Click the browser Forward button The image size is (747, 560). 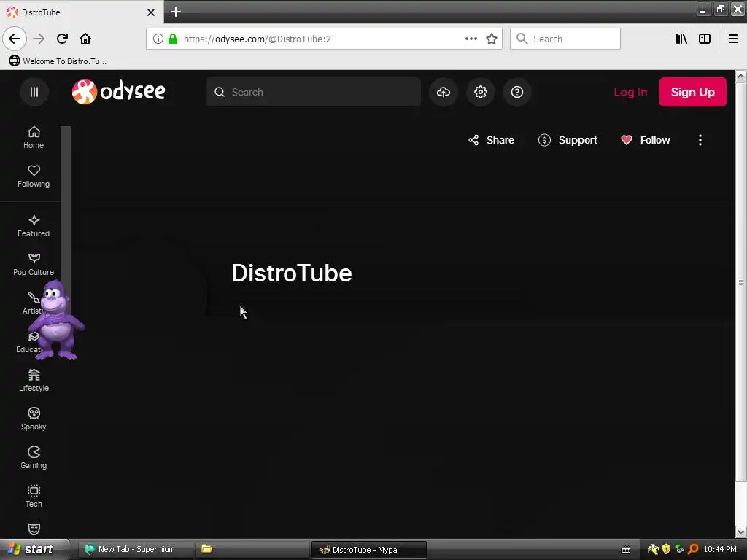[x=39, y=39]
